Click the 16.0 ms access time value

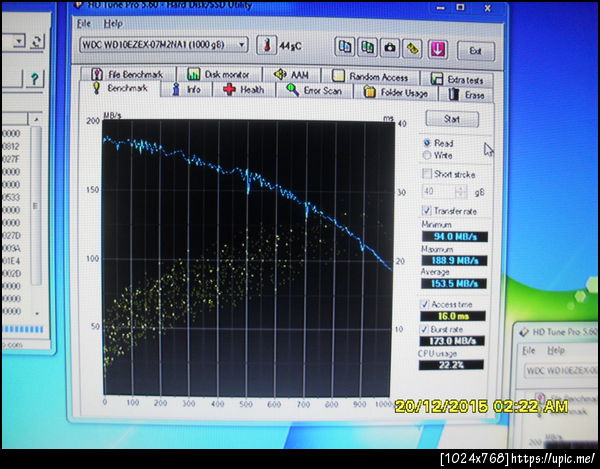click(453, 316)
